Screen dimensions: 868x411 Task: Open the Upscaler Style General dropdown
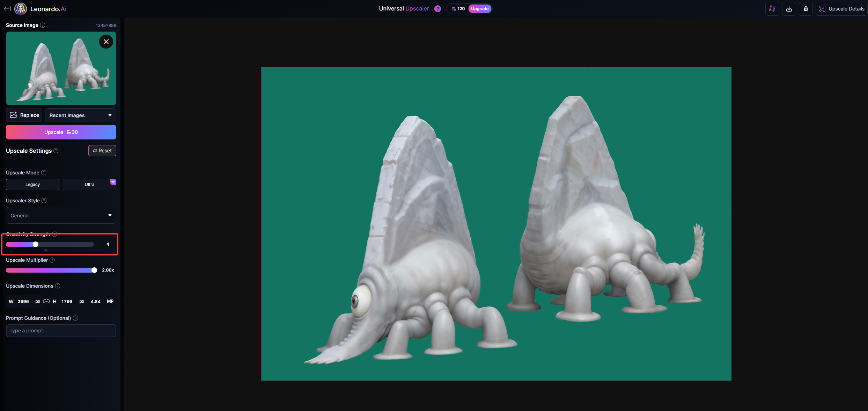point(61,216)
